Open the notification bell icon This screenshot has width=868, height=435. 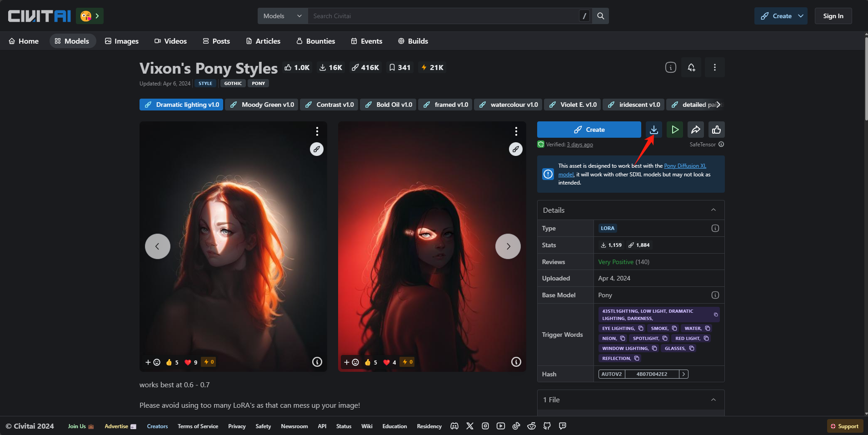(691, 67)
